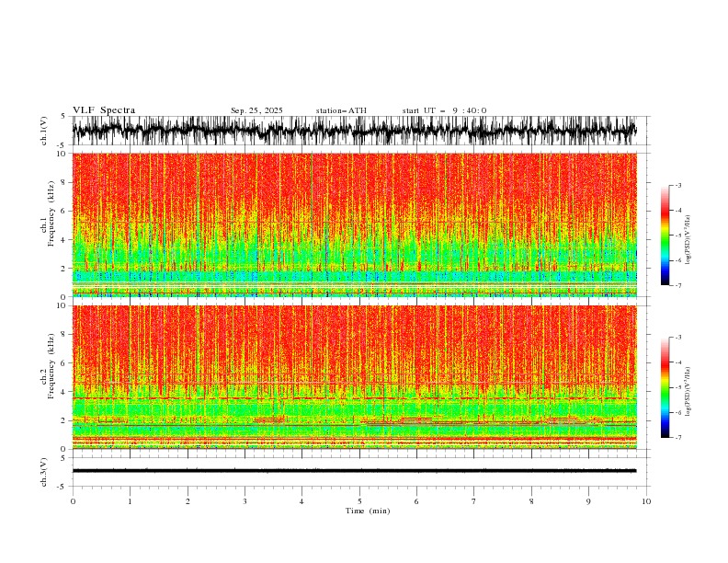Click the ch.2 colorbar "log(PSD)(V²/Hz)" label
This screenshot has height=563, width=728.
688,392
